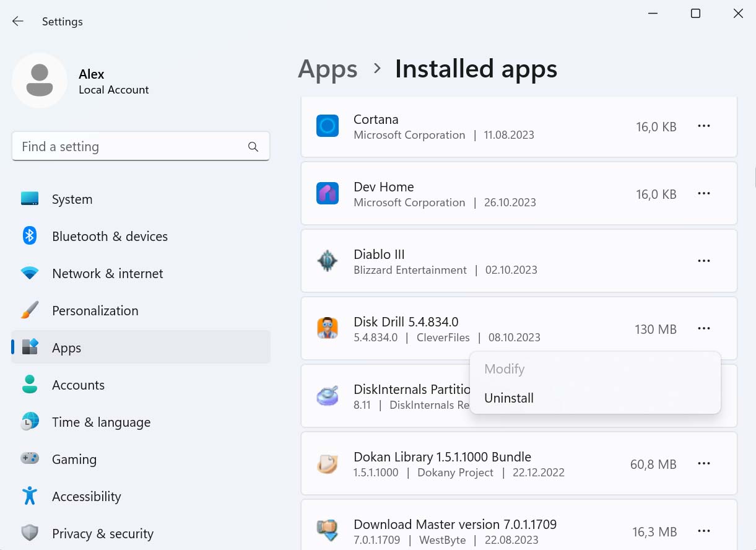This screenshot has height=550, width=756.
Task: Click the Blizzard Entertainment publisher text
Action: click(411, 270)
